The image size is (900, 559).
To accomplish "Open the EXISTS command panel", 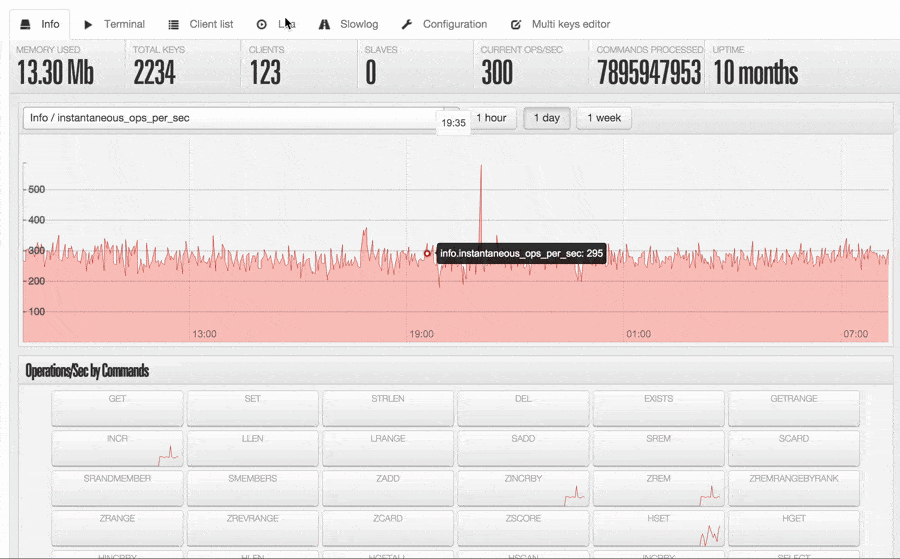I will [x=658, y=409].
